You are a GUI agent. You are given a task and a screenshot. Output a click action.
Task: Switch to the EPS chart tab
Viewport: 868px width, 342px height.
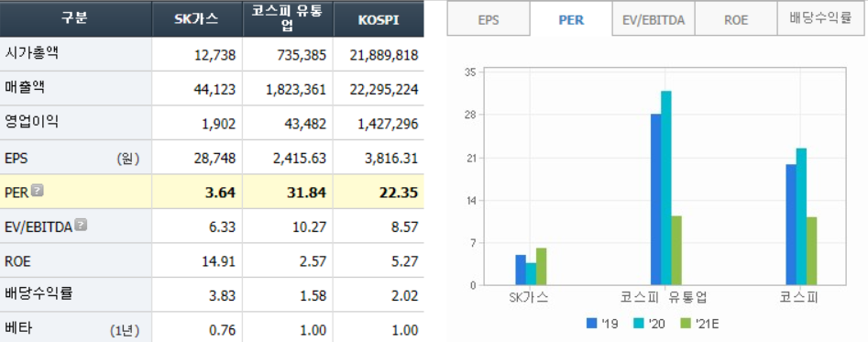pyautogui.click(x=489, y=20)
